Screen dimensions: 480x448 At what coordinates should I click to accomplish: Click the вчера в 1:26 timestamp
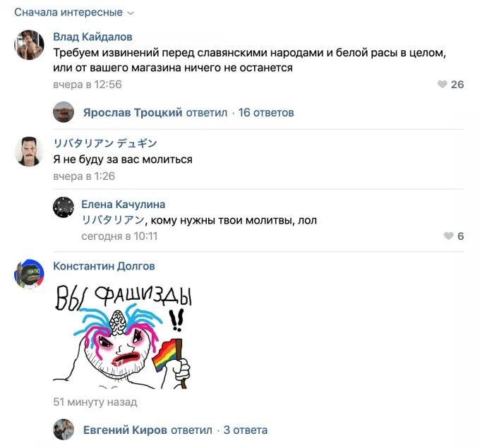[84, 176]
